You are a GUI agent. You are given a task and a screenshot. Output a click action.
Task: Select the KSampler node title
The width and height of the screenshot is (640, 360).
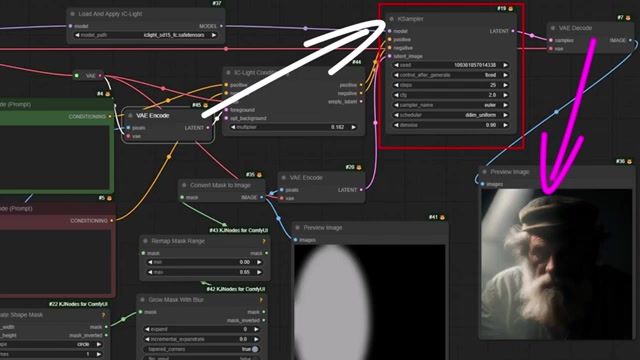pos(410,19)
